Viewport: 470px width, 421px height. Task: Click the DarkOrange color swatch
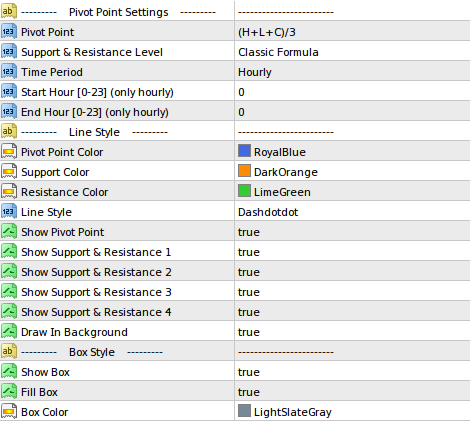[244, 171]
